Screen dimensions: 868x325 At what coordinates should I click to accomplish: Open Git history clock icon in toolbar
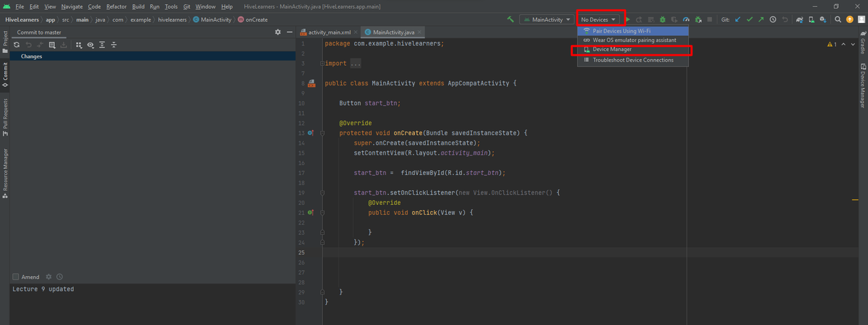tap(772, 20)
